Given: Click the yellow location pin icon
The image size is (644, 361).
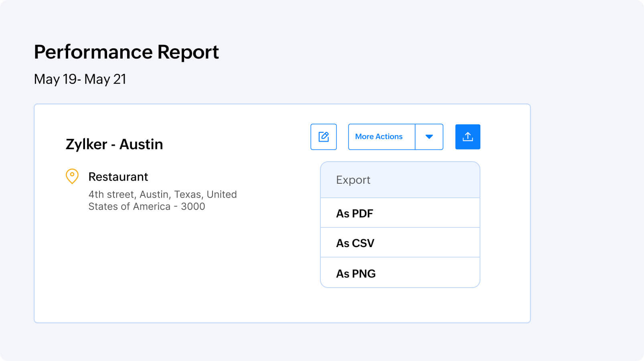Looking at the screenshot, I should pos(72,176).
